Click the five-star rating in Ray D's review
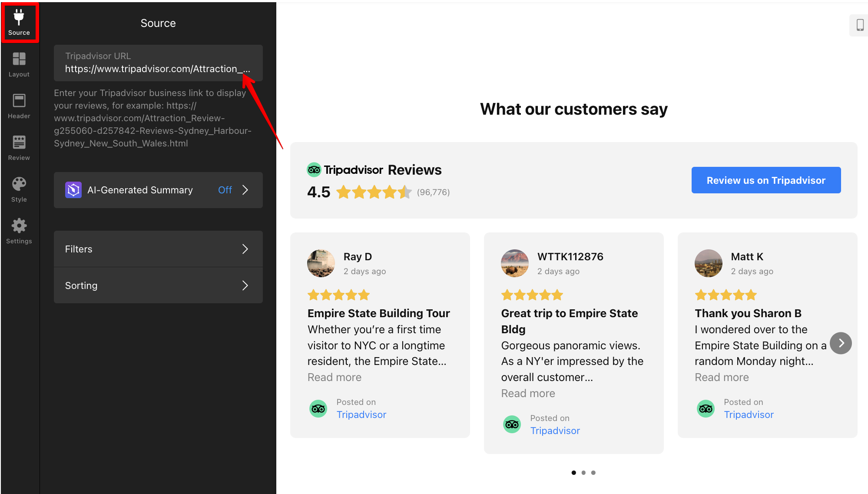The image size is (868, 494). (x=339, y=295)
